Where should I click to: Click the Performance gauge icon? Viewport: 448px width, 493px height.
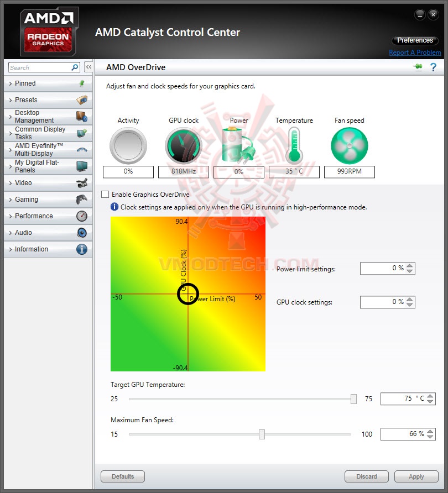click(x=82, y=216)
